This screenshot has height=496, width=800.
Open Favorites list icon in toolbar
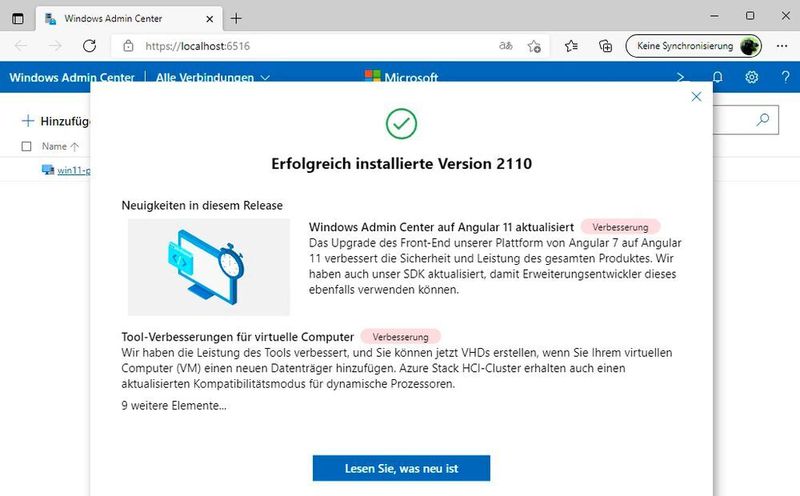coord(571,46)
